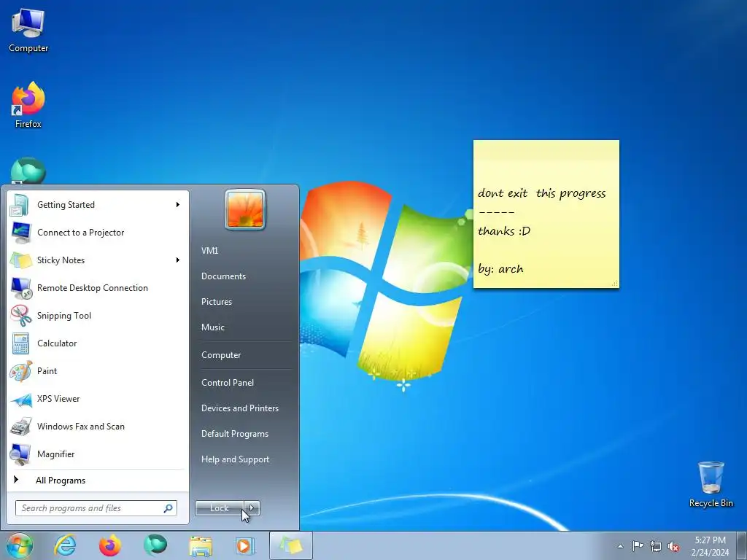Open Default Programs
747x560 pixels.
coord(235,435)
